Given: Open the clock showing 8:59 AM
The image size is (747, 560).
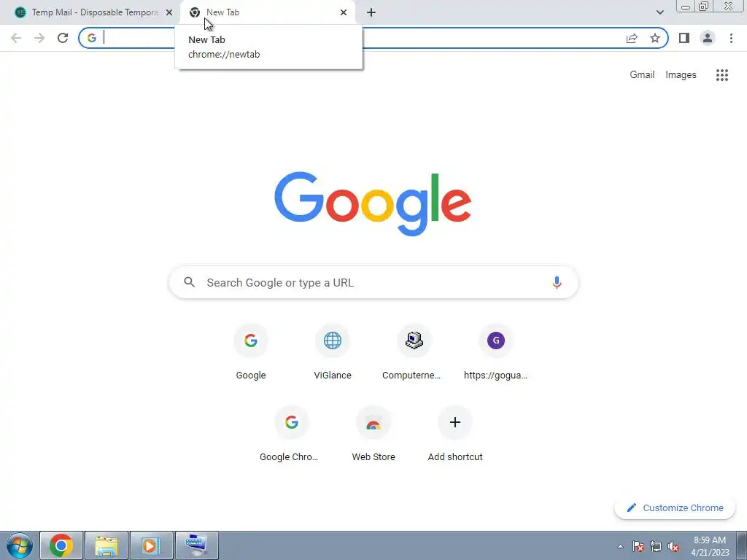Looking at the screenshot, I should (x=710, y=545).
